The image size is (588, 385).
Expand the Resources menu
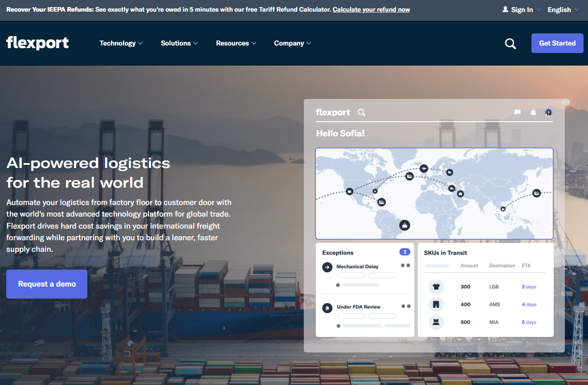point(236,43)
